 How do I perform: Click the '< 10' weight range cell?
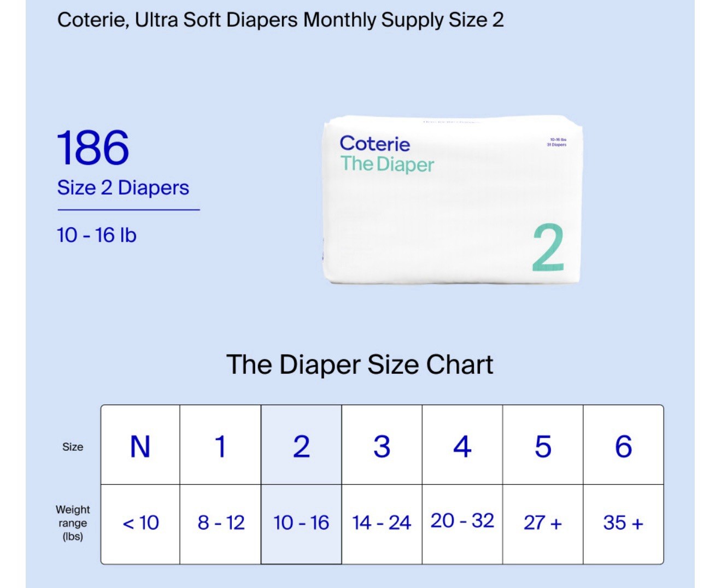tap(140, 523)
